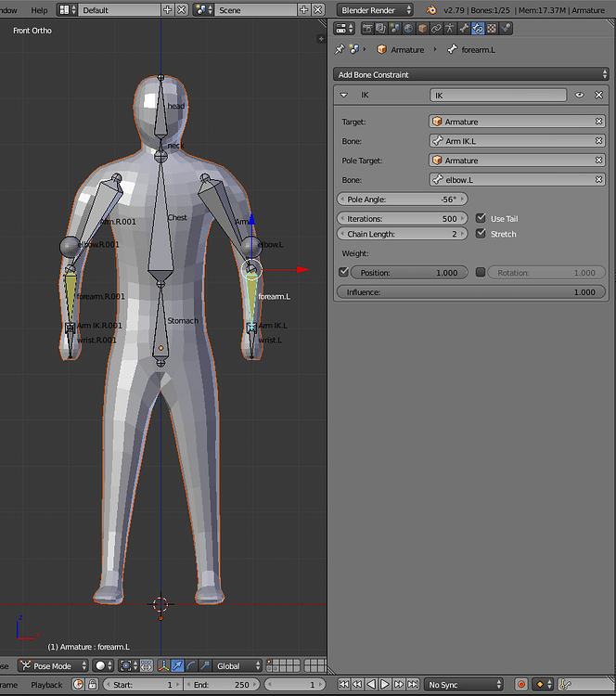This screenshot has height=696, width=616.
Task: Open the Help menu
Action: [39, 10]
